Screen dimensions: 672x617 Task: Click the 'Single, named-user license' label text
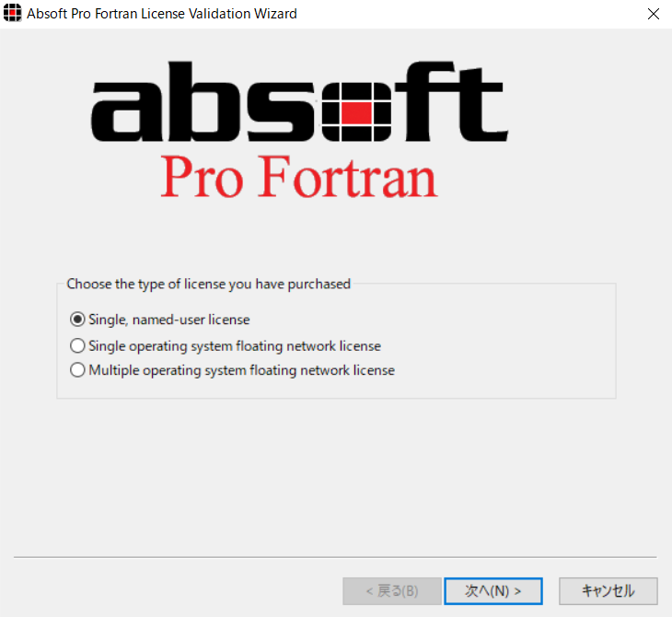coord(168,320)
